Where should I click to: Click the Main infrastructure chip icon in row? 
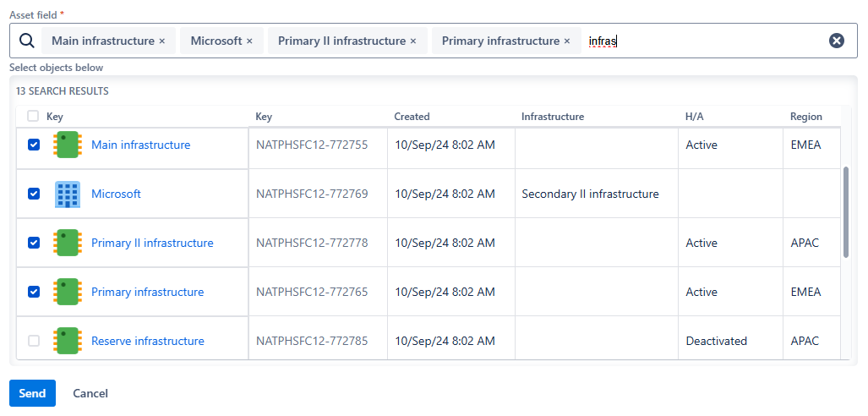(67, 145)
